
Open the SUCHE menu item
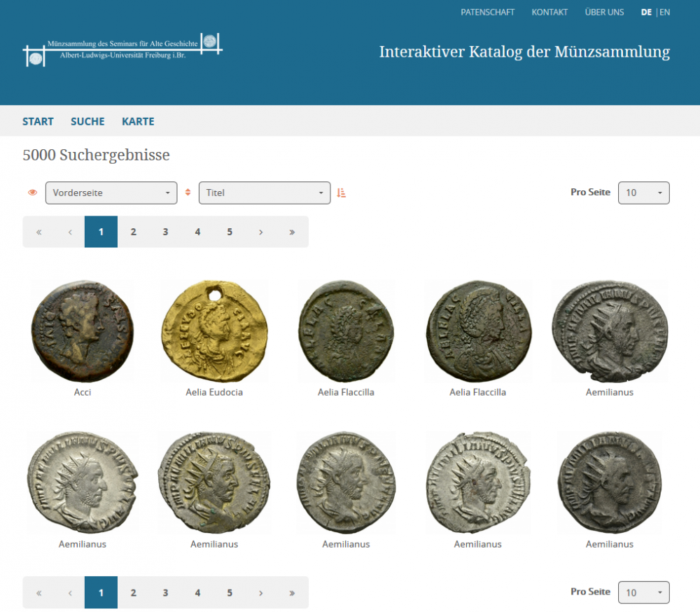[87, 121]
